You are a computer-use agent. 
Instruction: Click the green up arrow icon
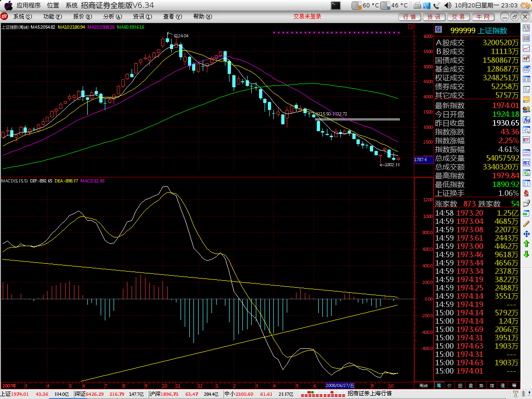526,244
